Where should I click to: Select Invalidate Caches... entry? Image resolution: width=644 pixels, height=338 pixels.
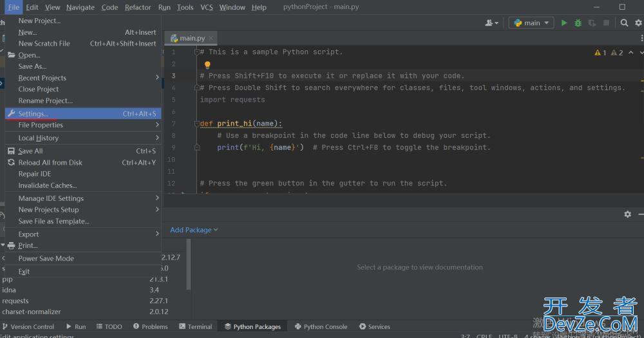(x=83, y=185)
